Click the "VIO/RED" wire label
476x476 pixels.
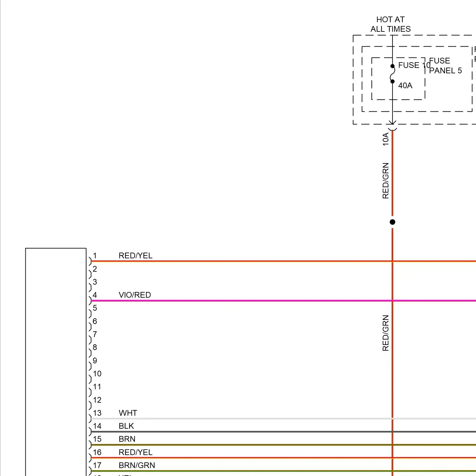click(x=135, y=295)
